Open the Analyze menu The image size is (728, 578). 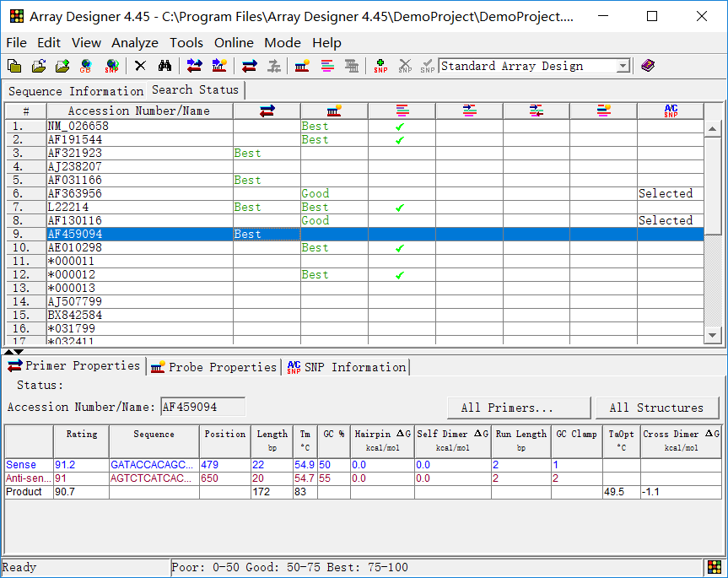(135, 43)
